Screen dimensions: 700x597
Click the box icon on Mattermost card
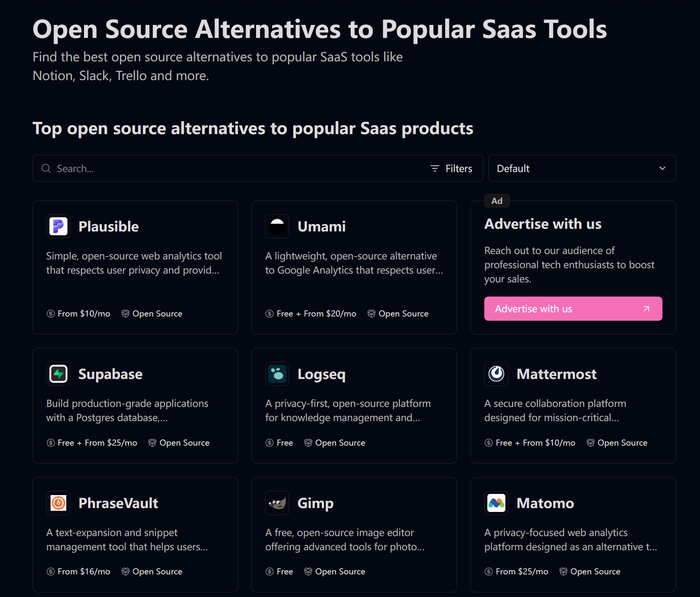[590, 443]
